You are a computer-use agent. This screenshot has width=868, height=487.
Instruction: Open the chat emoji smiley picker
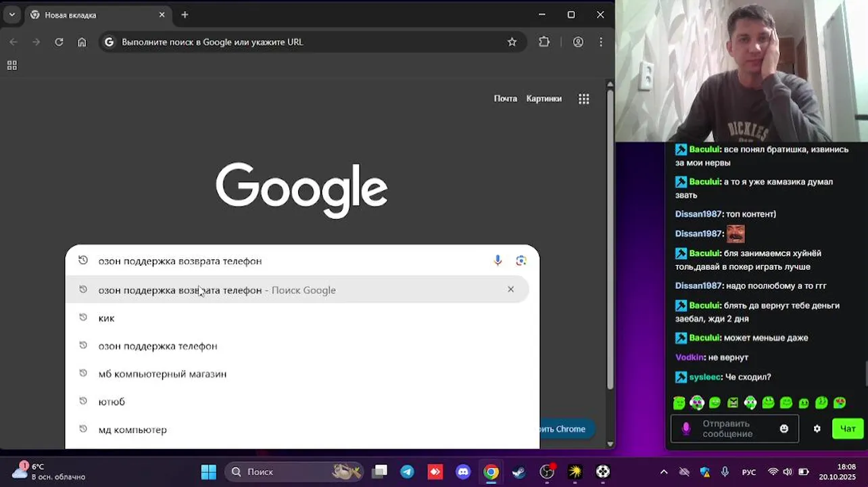tap(784, 429)
